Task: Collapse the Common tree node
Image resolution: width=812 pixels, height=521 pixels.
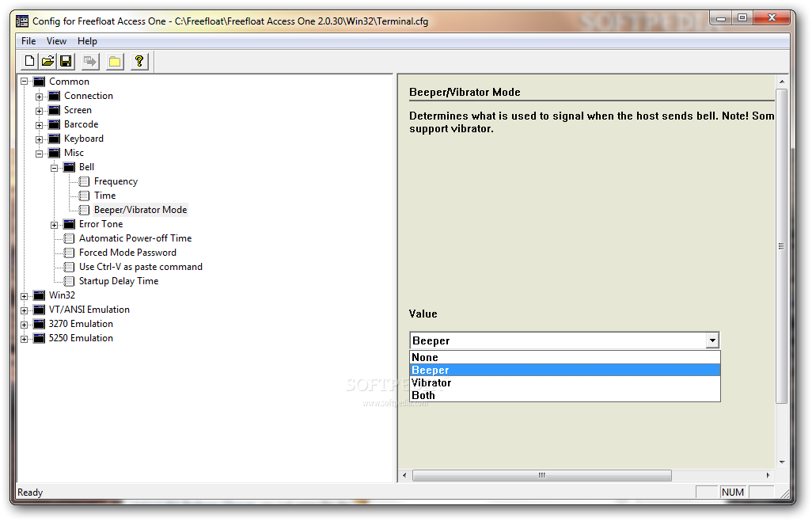Action: (24, 82)
